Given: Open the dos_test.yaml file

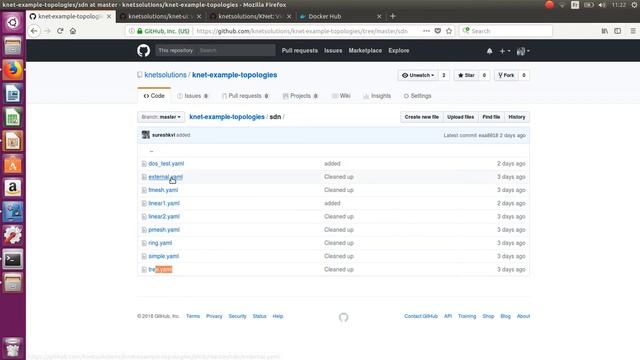Looking at the screenshot, I should [x=166, y=164].
